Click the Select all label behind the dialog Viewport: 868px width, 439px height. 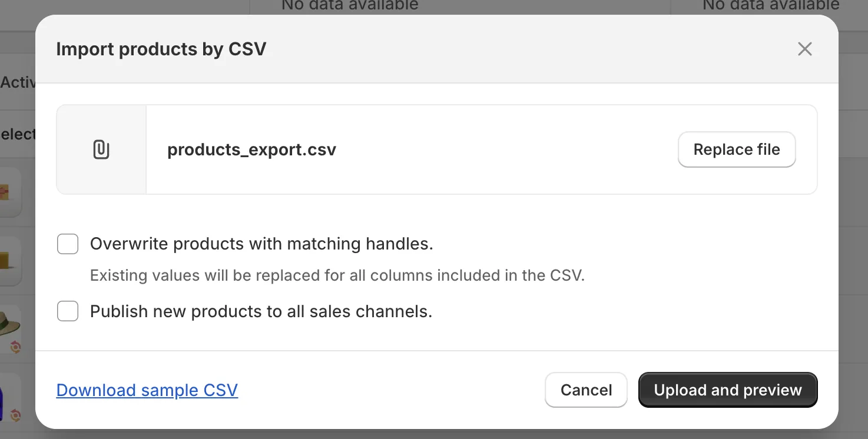(x=16, y=134)
